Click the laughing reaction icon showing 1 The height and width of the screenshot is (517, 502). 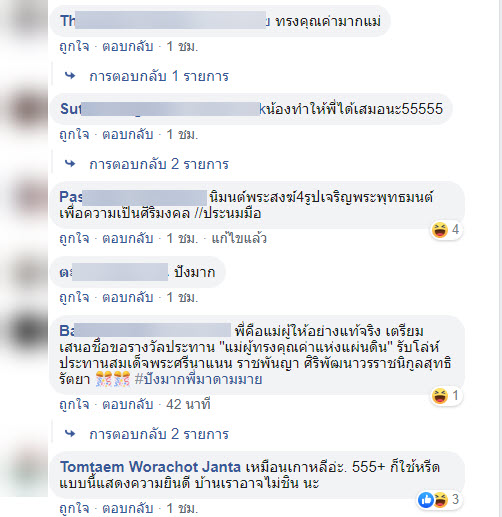[440, 396]
